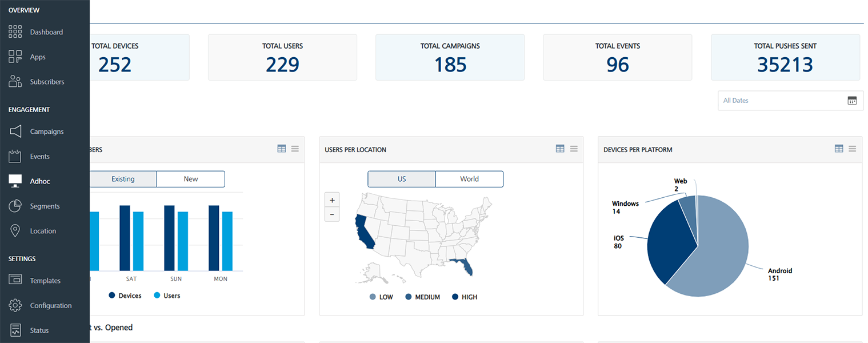Go to Events in the sidebar

pyautogui.click(x=39, y=156)
